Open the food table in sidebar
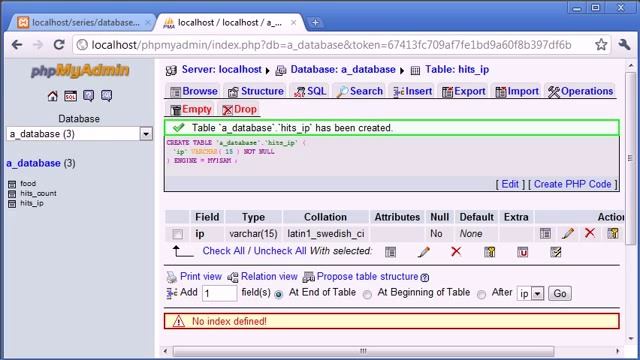This screenshot has height=360, width=640. click(x=28, y=184)
